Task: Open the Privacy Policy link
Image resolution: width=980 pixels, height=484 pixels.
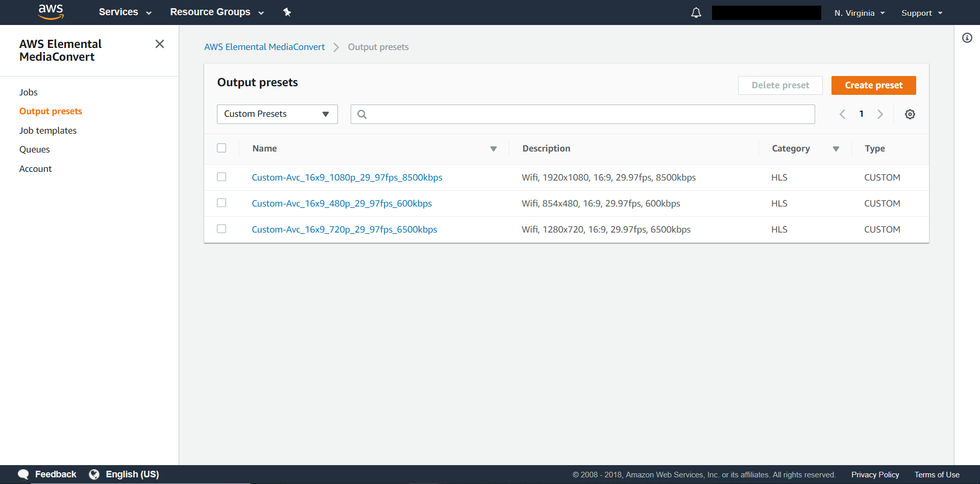Action: [x=875, y=475]
